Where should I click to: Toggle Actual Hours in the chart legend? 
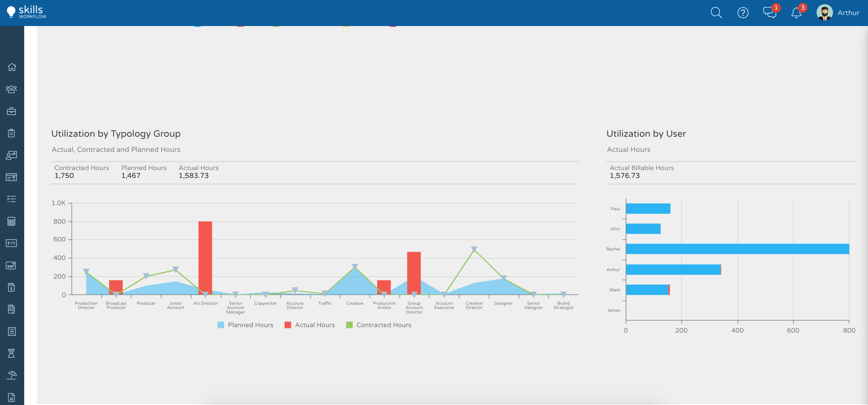[x=310, y=325]
